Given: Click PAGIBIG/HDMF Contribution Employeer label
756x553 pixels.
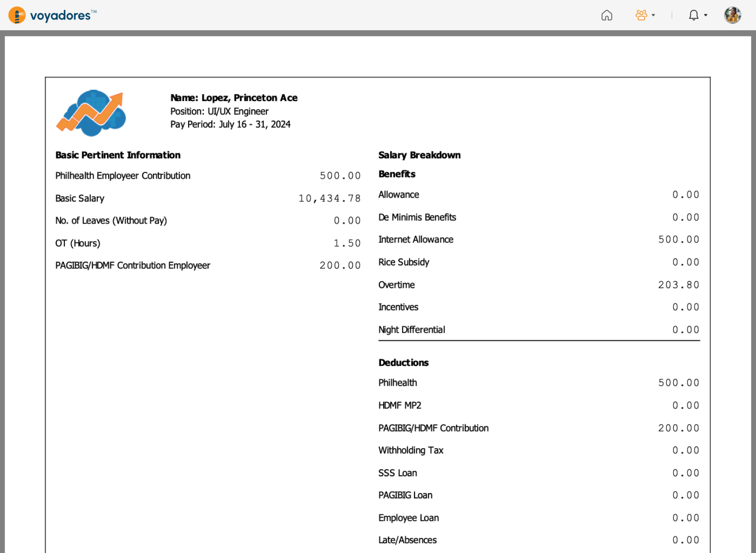Looking at the screenshot, I should point(133,266).
